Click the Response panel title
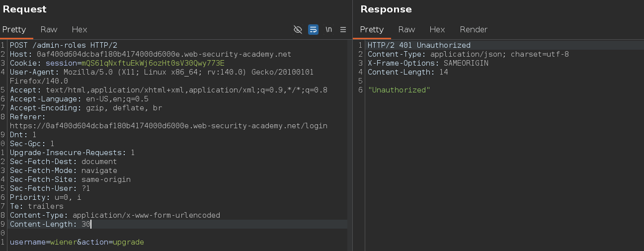 (x=386, y=9)
